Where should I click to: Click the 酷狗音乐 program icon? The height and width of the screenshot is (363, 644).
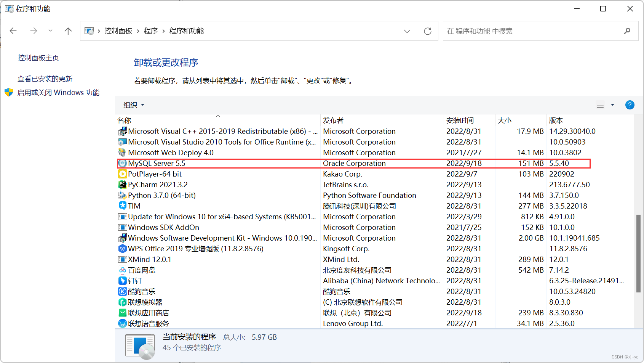coord(122,291)
